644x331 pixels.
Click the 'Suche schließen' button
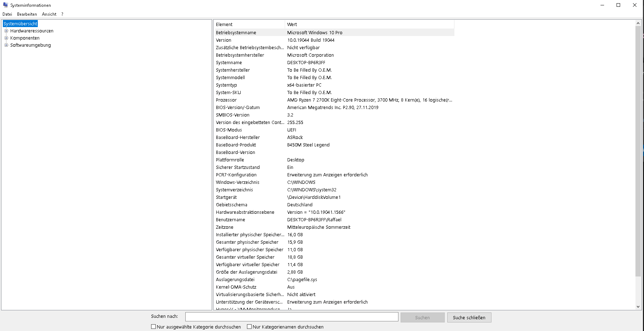click(x=469, y=317)
